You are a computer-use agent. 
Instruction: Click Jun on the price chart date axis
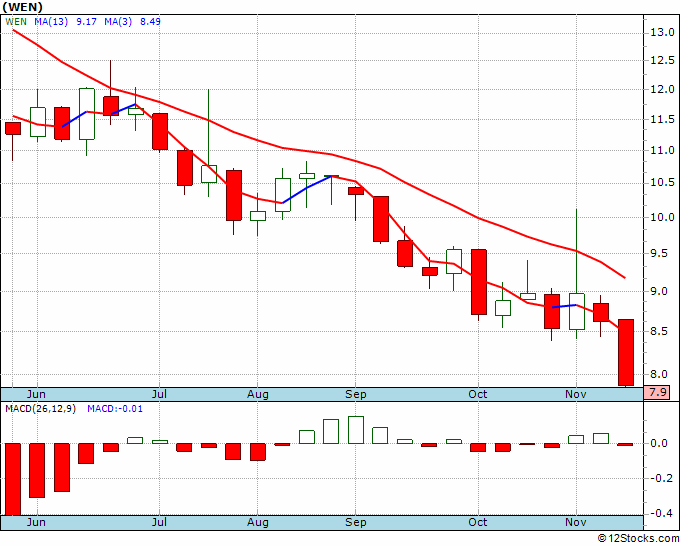point(36,394)
